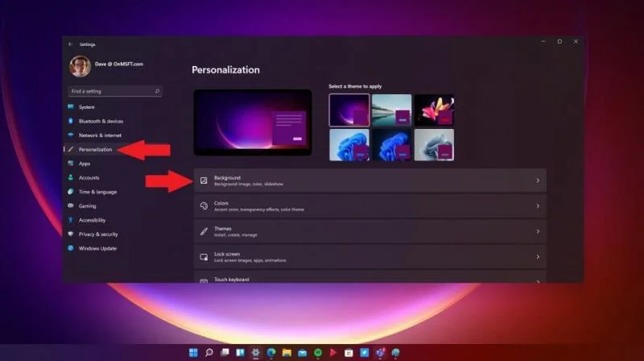Viewport: 644px width, 361px height.
Task: Click the Settings gear on the taskbar
Action: (255, 352)
